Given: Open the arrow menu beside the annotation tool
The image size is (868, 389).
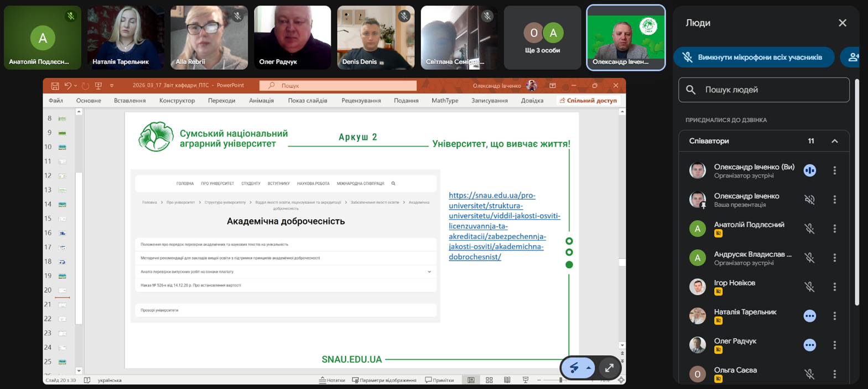Looking at the screenshot, I should click(x=589, y=368).
